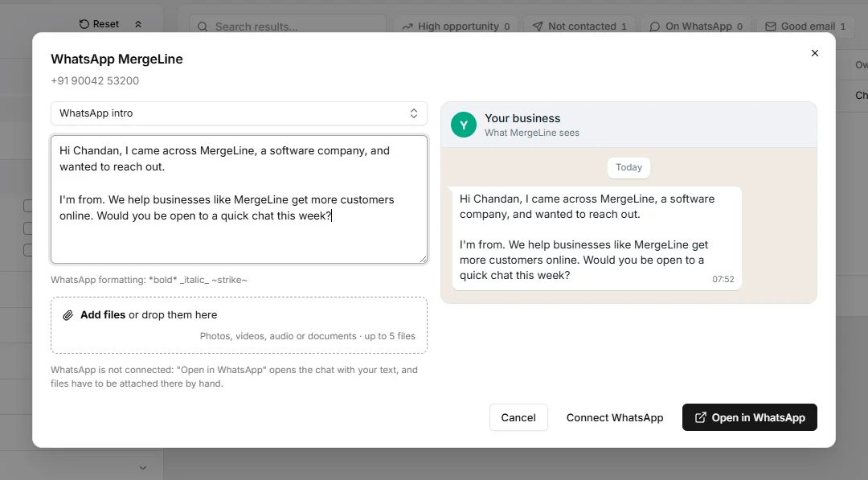This screenshot has height=480, width=868.
Task: Click Add files to attach media
Action: [x=103, y=314]
